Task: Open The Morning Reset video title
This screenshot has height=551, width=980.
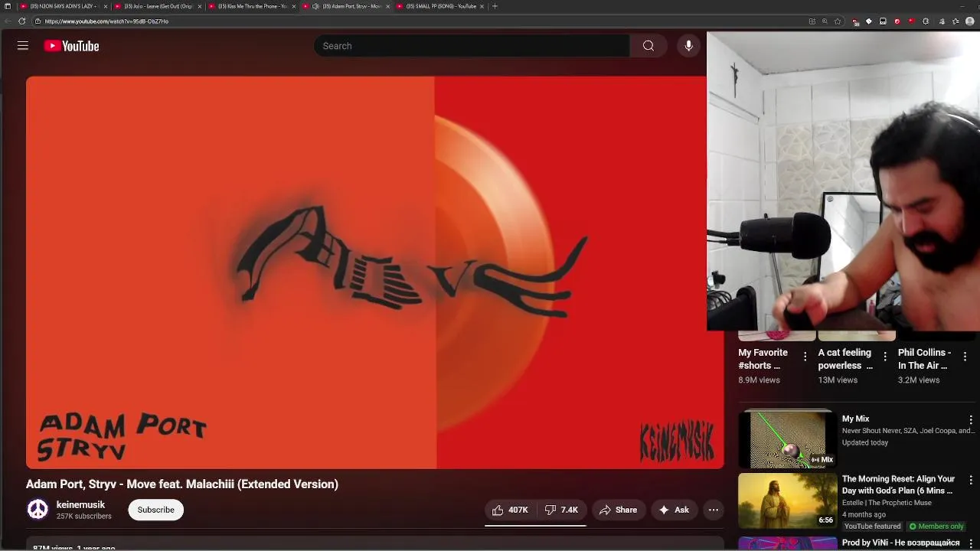Action: (898, 484)
